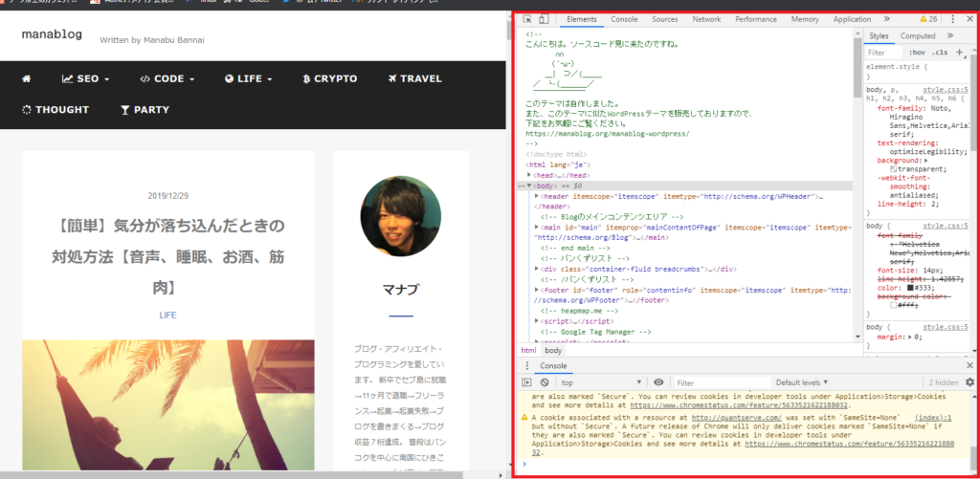Open the Console drawer kebab menu
The image size is (980, 479).
[x=527, y=366]
